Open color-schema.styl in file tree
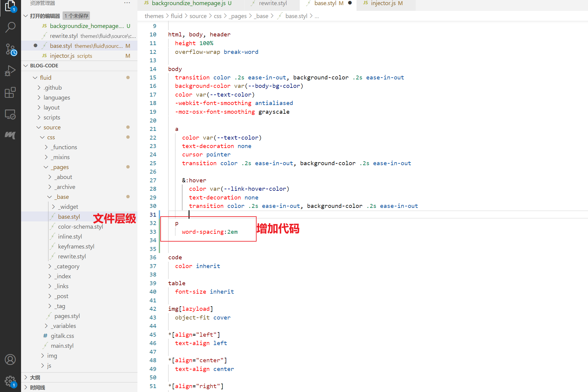Image resolution: width=588 pixels, height=392 pixels. 80,227
